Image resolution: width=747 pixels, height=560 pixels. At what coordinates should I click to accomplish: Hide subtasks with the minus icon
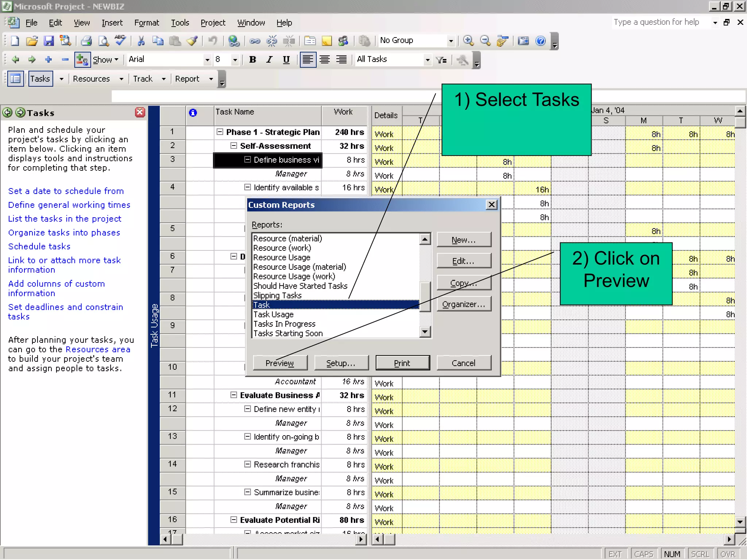click(65, 59)
